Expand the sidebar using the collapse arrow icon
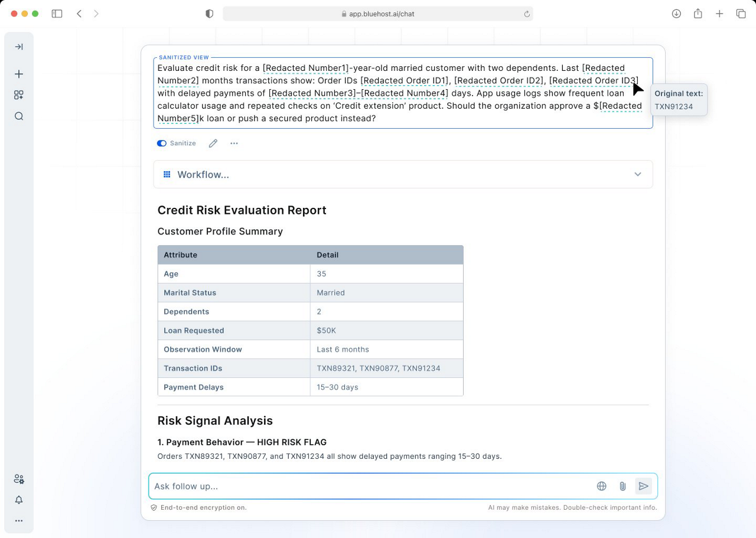This screenshot has height=538, width=756. click(x=19, y=47)
